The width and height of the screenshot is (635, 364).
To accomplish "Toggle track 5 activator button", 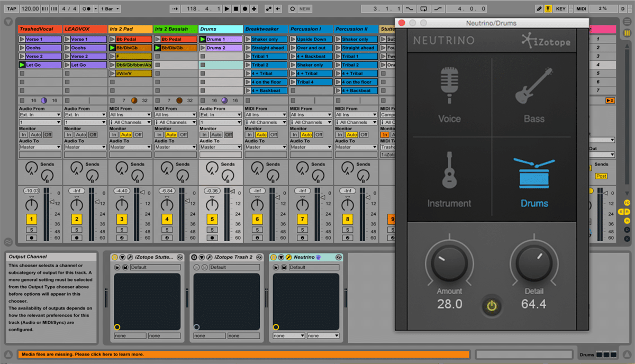I will (x=212, y=219).
